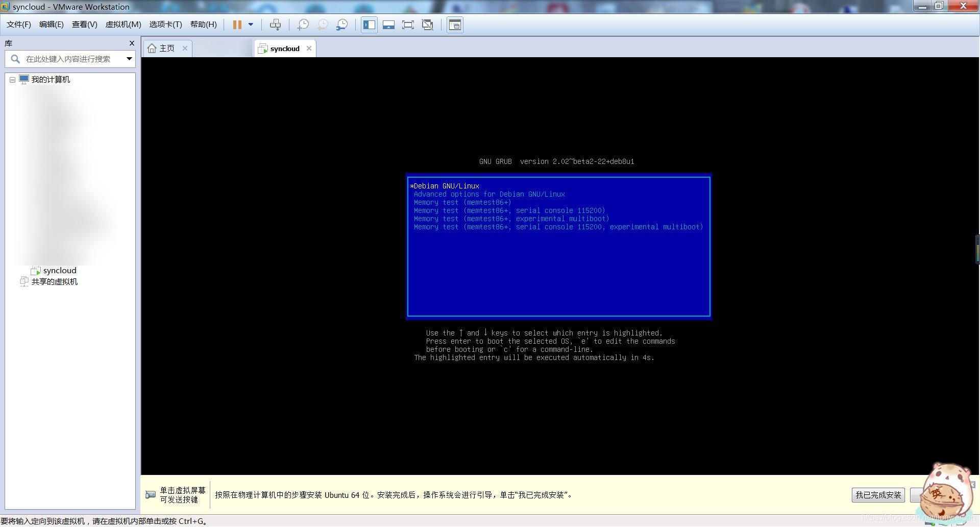The height and width of the screenshot is (527, 980).
Task: Open the snapshot manager
Action: pyautogui.click(x=342, y=25)
